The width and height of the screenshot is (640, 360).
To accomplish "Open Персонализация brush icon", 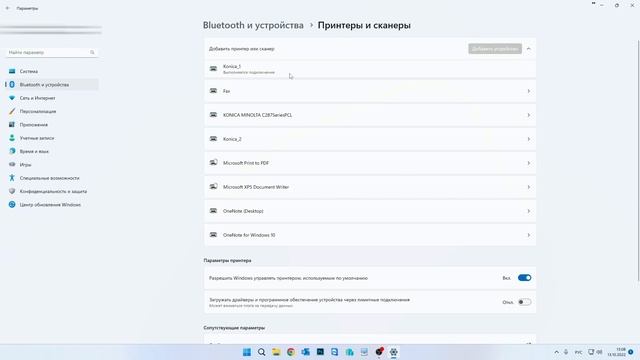I will click(x=12, y=111).
